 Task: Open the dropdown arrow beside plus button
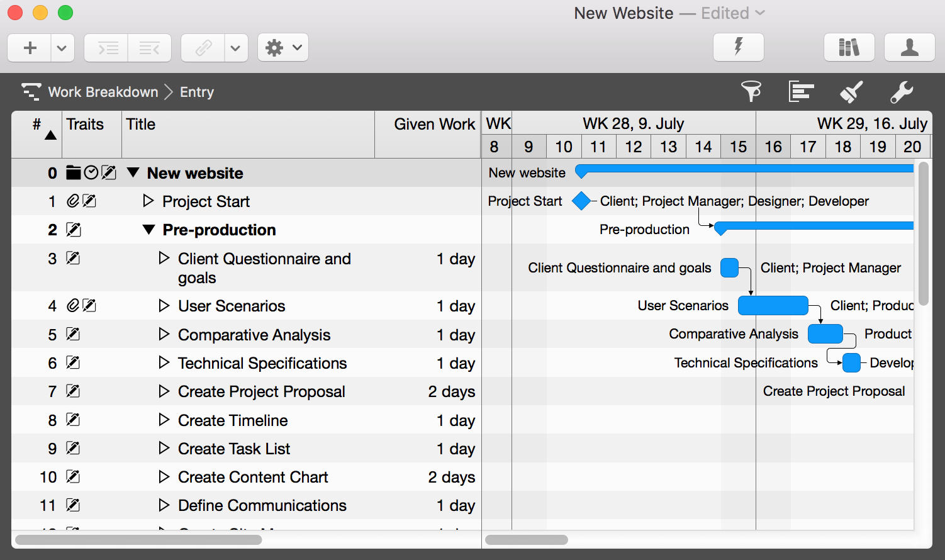[62, 48]
